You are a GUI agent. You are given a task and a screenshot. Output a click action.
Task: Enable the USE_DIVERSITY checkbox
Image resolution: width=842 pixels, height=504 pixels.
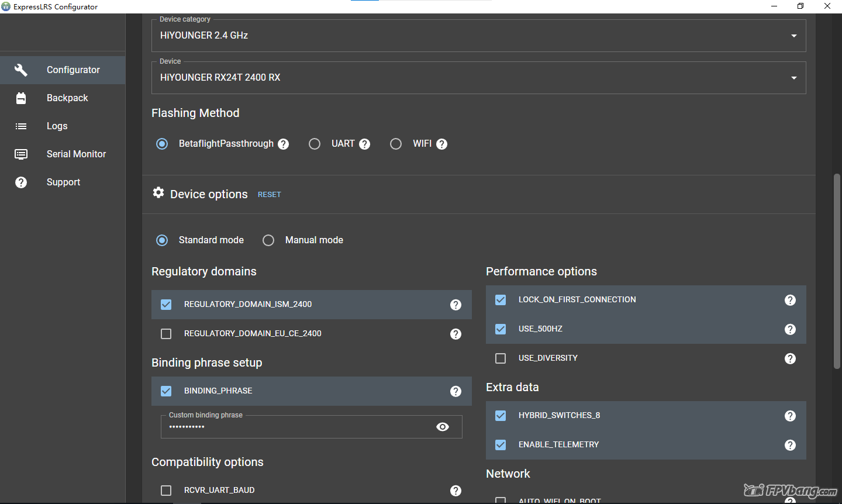click(501, 358)
